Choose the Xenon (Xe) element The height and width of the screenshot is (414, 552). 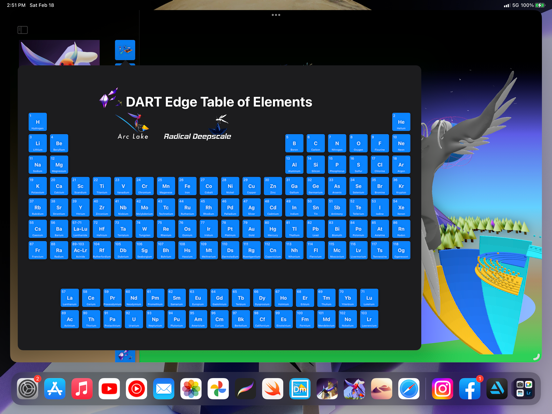[401, 207]
